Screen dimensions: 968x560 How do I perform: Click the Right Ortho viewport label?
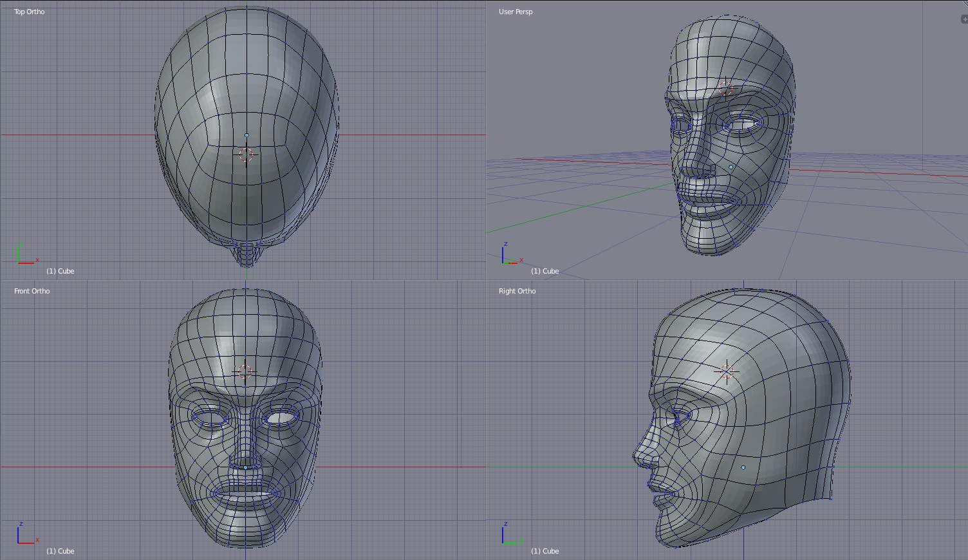coord(517,291)
